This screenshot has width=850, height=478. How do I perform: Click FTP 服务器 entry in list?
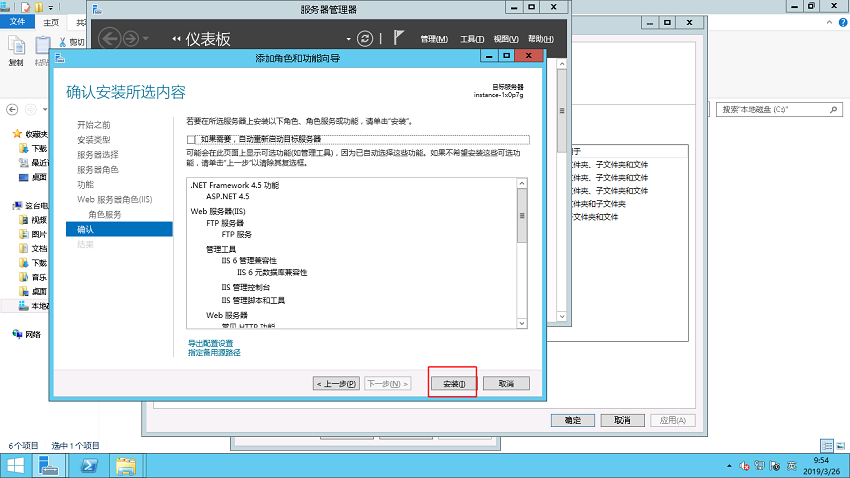point(225,223)
